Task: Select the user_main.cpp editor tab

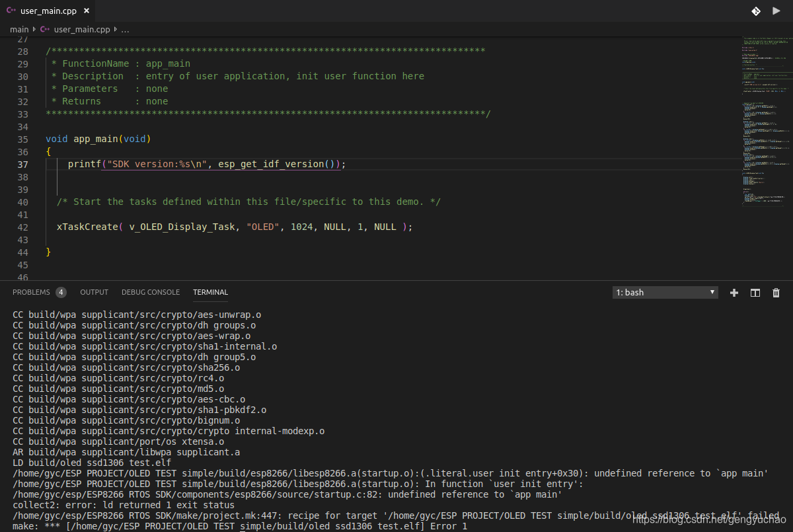Action: click(48, 11)
